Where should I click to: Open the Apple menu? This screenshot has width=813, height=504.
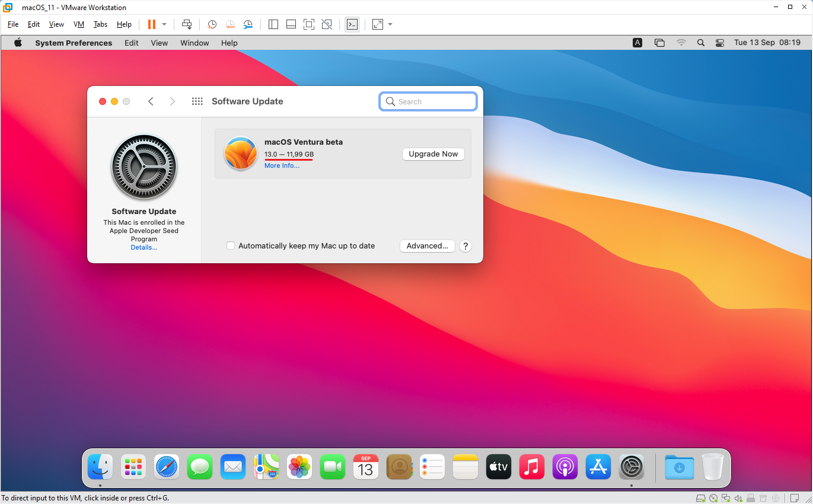[18, 43]
